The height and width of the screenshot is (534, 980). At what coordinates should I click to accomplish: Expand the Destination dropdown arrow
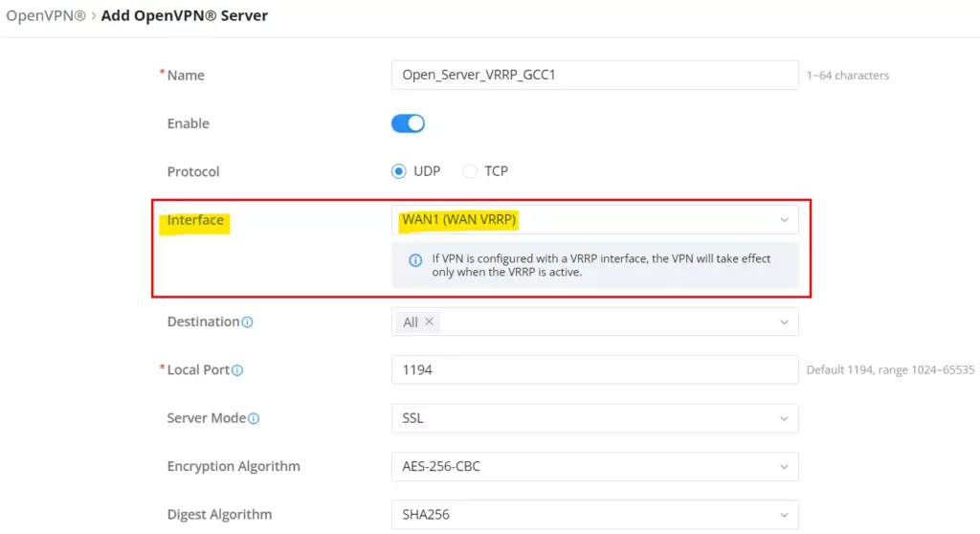coord(784,322)
